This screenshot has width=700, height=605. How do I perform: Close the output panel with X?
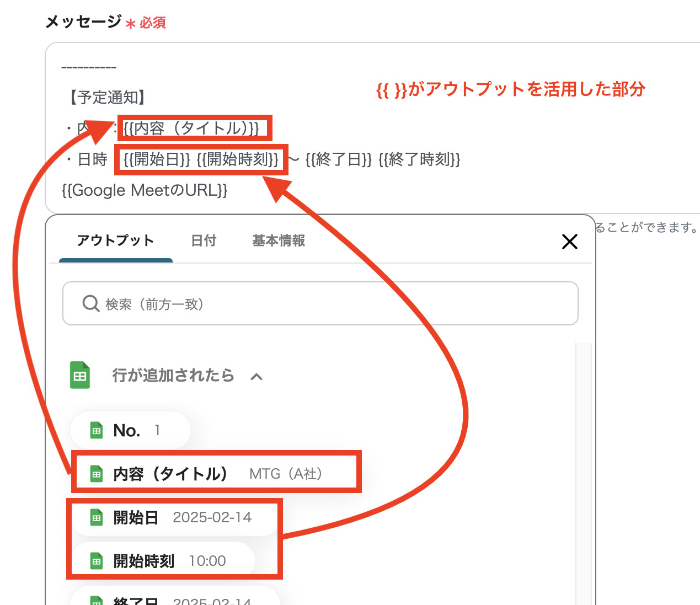tap(569, 242)
